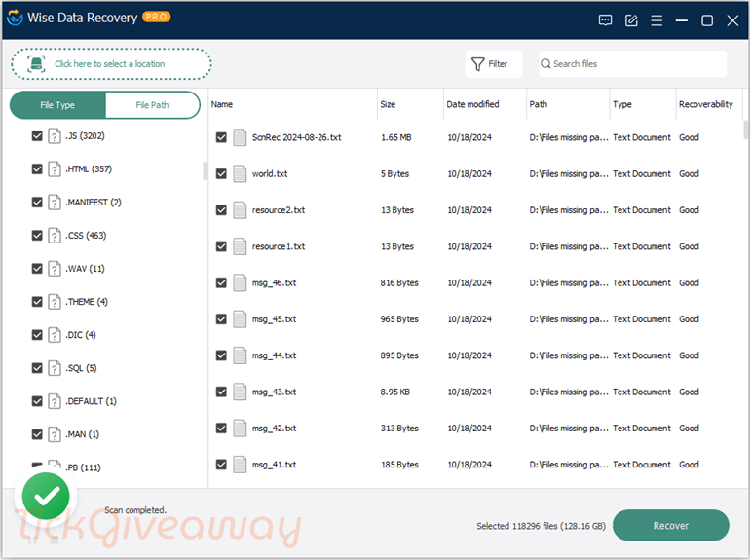Click the .MANIFEST file type icon
Image resolution: width=750 pixels, height=560 pixels.
[55, 203]
